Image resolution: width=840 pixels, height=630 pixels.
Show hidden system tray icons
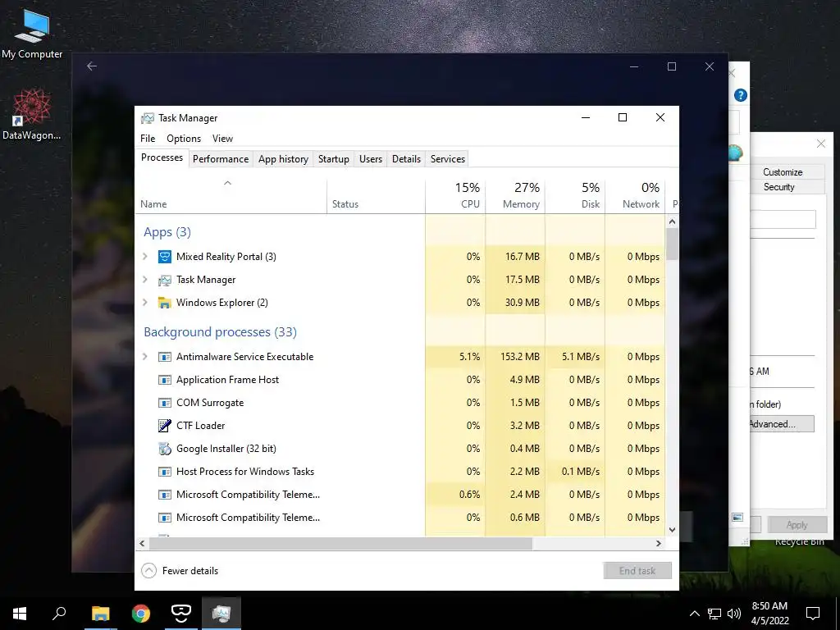694,614
